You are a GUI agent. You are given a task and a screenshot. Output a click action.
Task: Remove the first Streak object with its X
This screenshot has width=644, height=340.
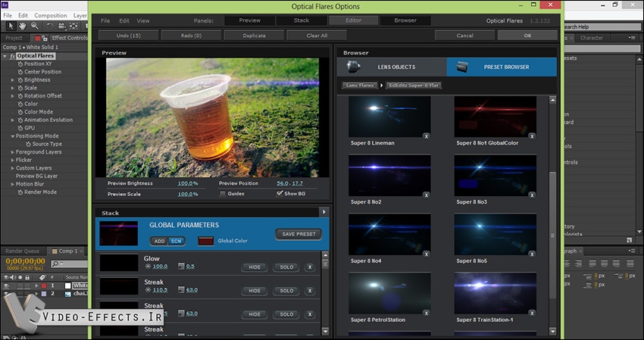point(310,290)
